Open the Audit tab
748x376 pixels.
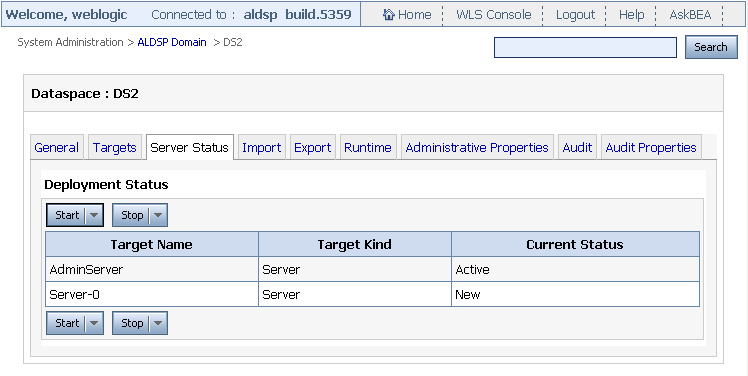pos(577,147)
